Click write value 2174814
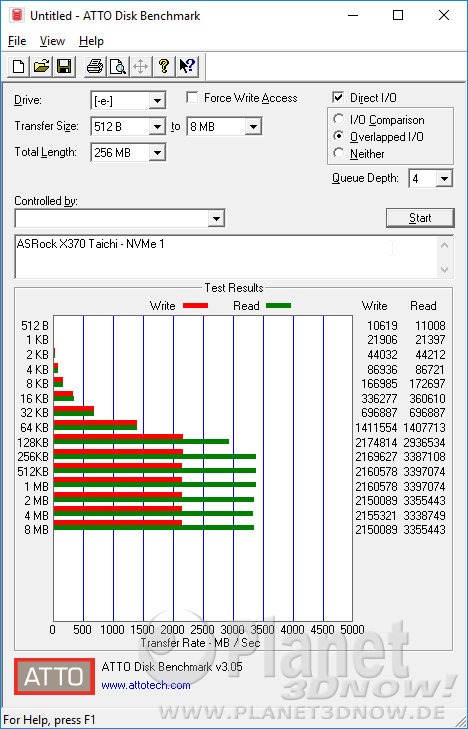The width and height of the screenshot is (468, 729). (x=376, y=442)
